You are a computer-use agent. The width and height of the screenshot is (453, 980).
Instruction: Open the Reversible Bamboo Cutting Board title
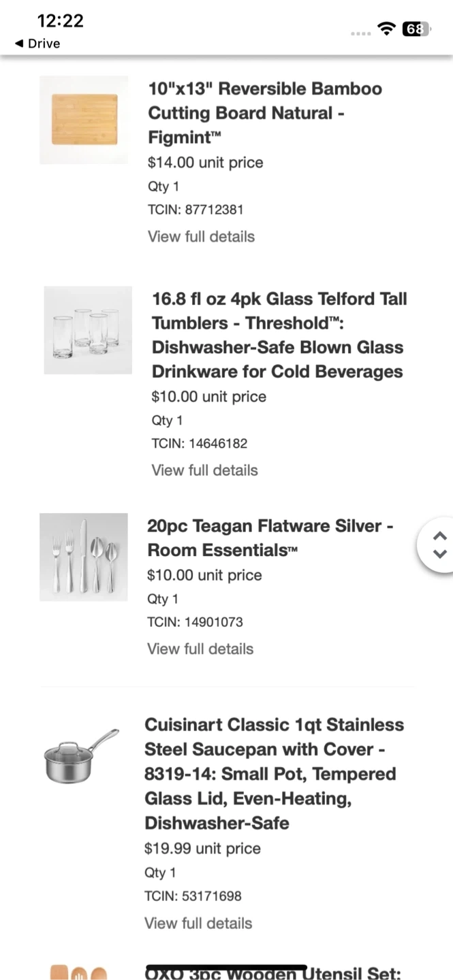coord(265,113)
